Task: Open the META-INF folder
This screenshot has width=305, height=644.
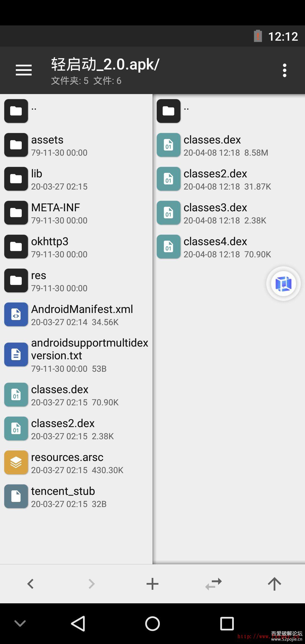Action: [56, 213]
